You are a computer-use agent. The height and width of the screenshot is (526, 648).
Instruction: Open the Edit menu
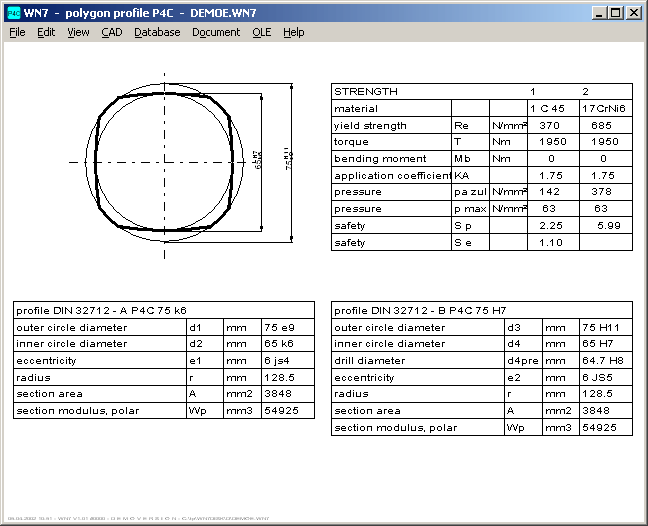click(x=46, y=32)
